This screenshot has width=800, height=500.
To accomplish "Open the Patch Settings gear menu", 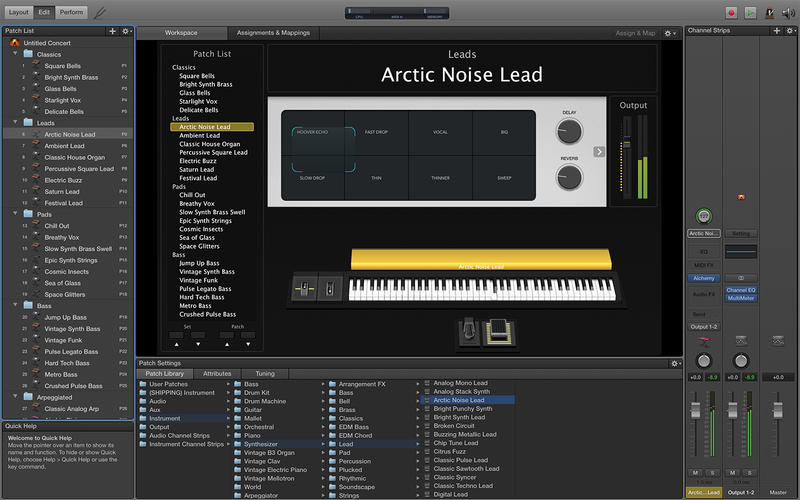I will coord(674,362).
